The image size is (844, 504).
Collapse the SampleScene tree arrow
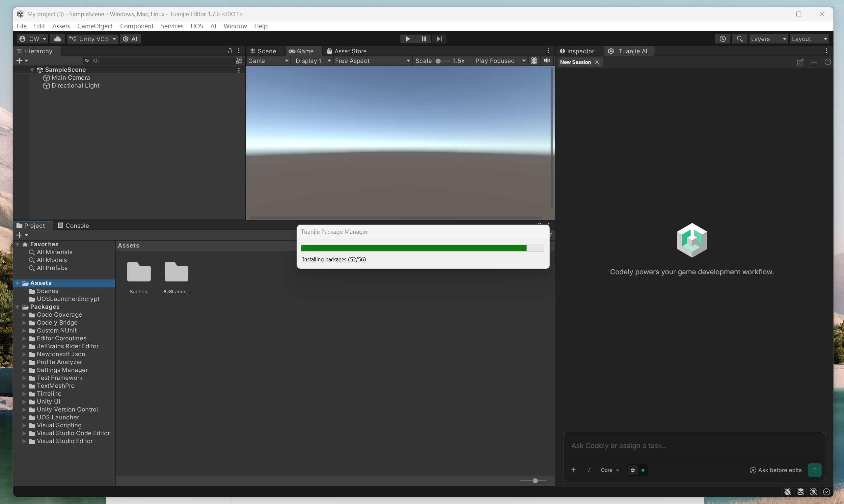pos(32,70)
